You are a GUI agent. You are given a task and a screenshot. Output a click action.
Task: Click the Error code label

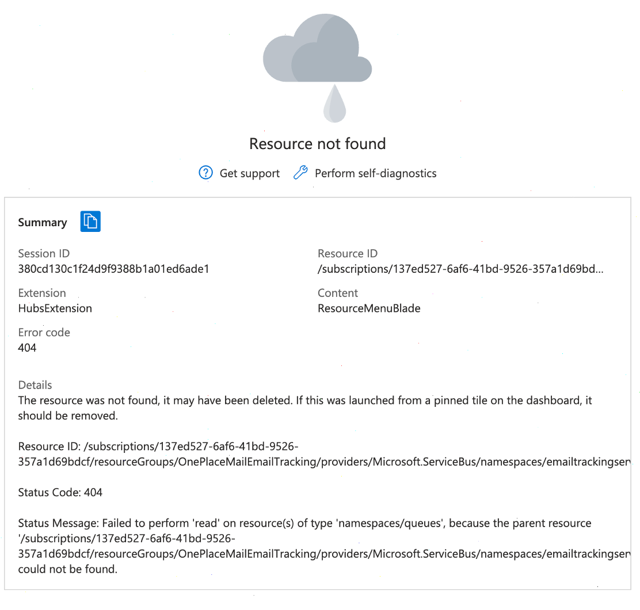(44, 332)
